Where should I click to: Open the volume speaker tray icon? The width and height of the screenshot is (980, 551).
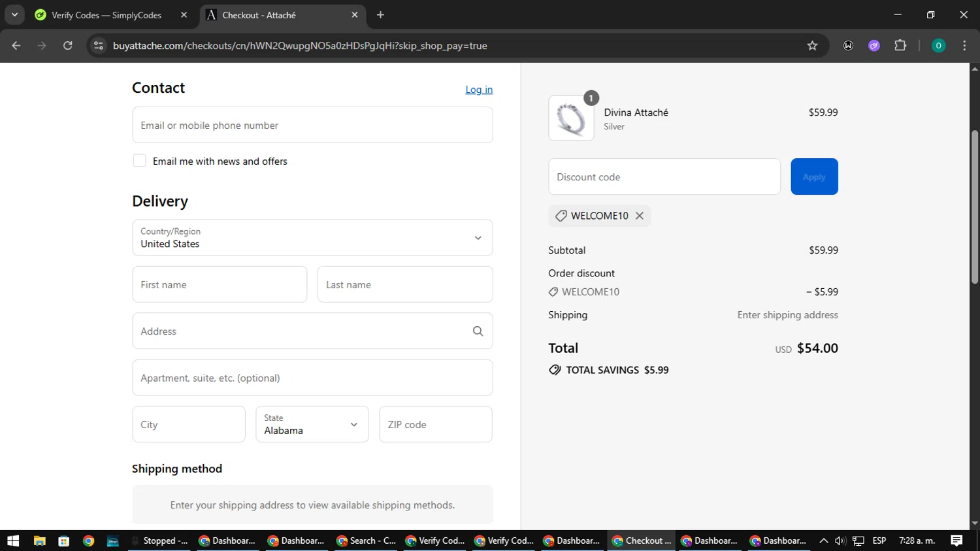tap(840, 541)
